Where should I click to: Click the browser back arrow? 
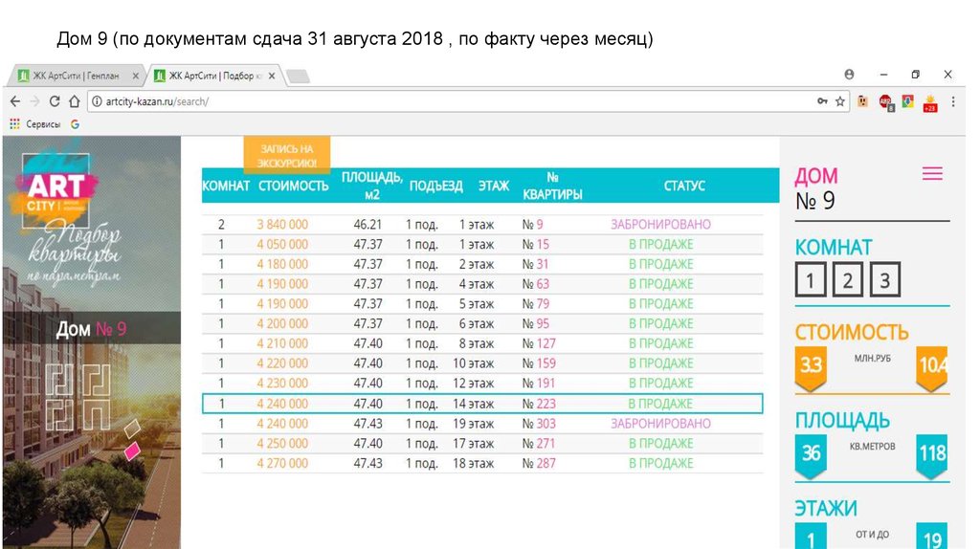tap(15, 101)
